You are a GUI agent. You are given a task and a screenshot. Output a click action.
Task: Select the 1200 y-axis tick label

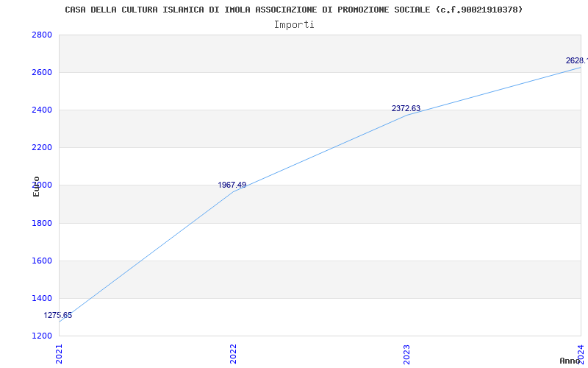click(x=42, y=336)
